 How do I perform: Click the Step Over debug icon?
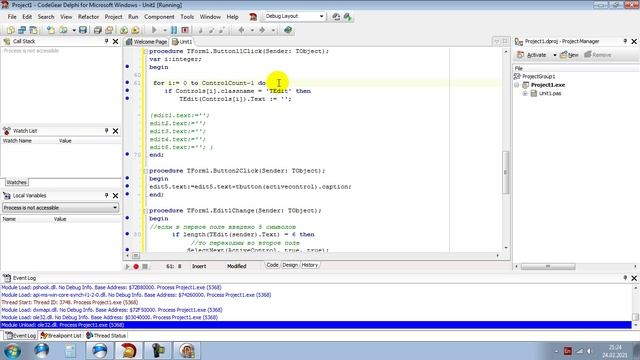pyautogui.click(x=211, y=30)
